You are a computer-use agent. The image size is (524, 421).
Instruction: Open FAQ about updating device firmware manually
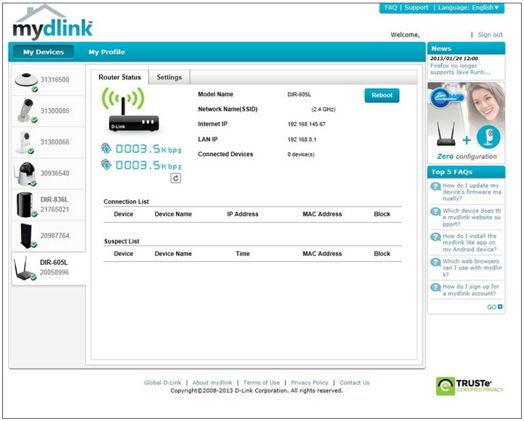472,192
